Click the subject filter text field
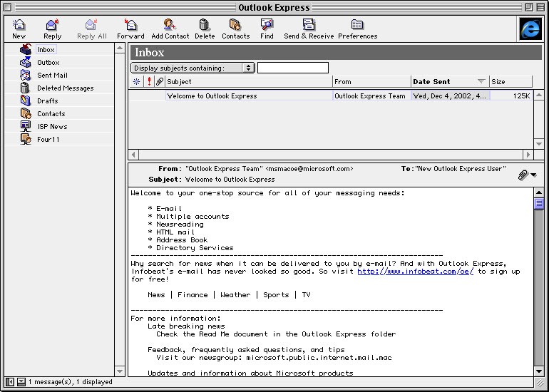This screenshot has width=549, height=392. 292,68
